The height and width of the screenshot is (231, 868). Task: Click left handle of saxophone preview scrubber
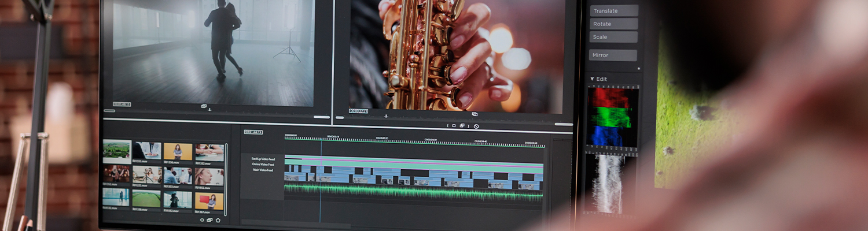click(x=340, y=118)
